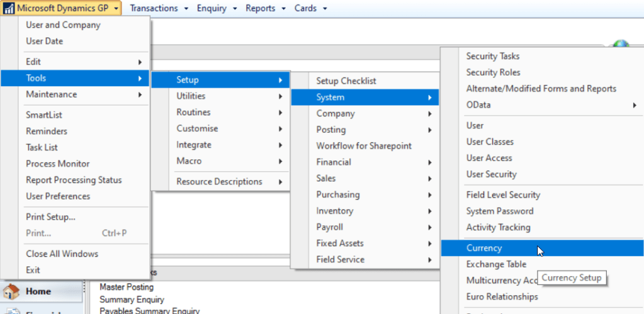Click the Microsoft Dynamics GP logo icon
644x314 pixels.
9,8
